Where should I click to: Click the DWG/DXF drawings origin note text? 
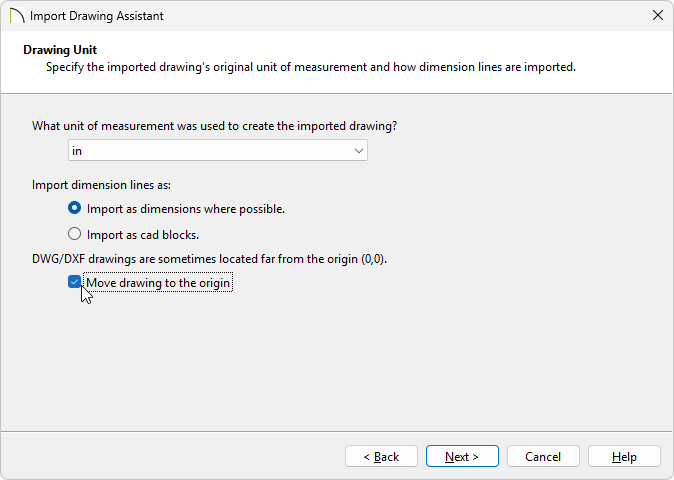pos(209,259)
